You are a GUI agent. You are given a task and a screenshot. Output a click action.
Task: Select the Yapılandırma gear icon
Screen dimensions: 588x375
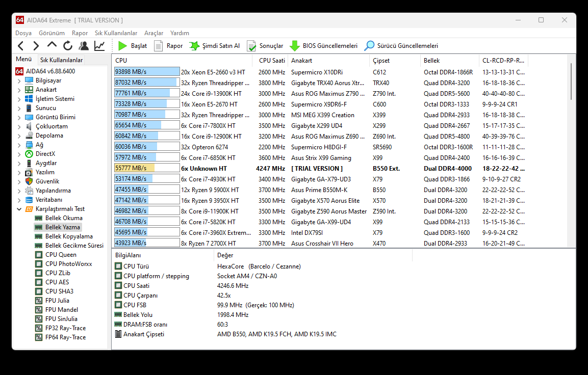(x=29, y=191)
